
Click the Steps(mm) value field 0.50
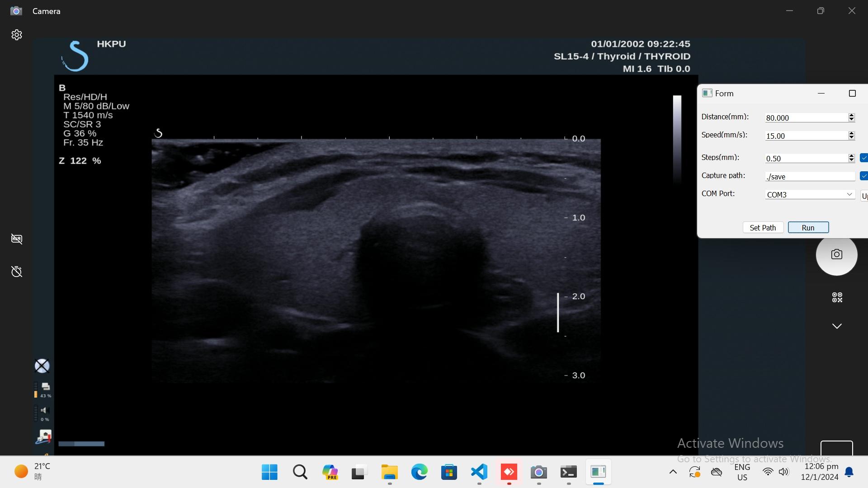tap(806, 158)
